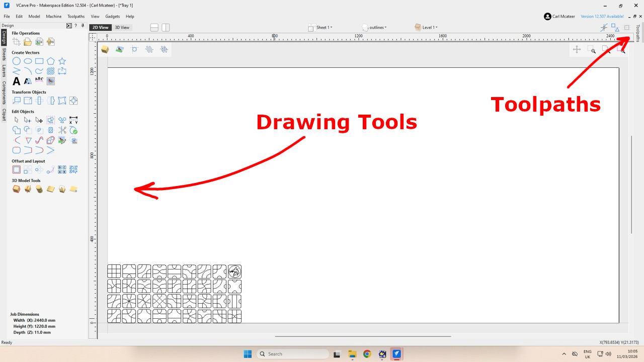Open the Help menu
The image size is (644, 362).
tap(130, 17)
